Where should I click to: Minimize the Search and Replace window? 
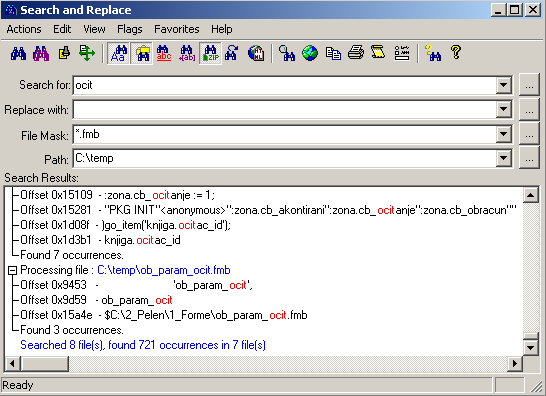point(498,10)
